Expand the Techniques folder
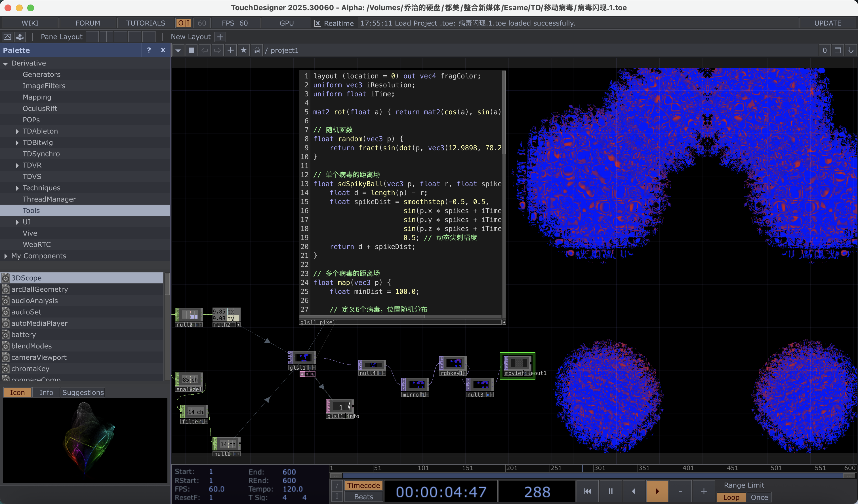 [17, 188]
